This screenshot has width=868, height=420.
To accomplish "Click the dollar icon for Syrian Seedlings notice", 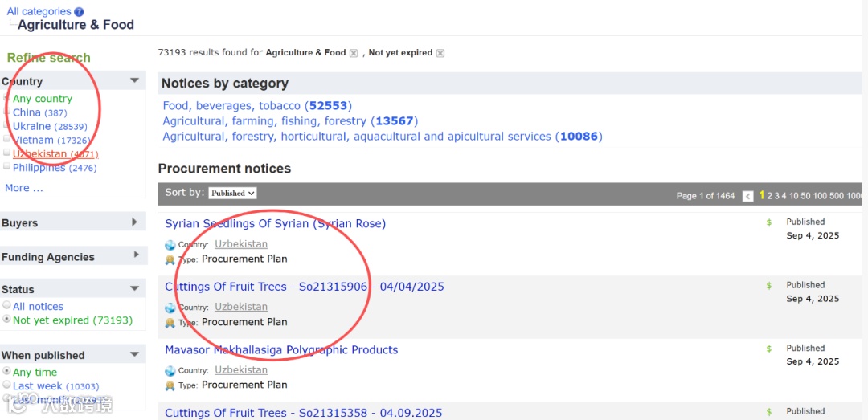I will 769,222.
